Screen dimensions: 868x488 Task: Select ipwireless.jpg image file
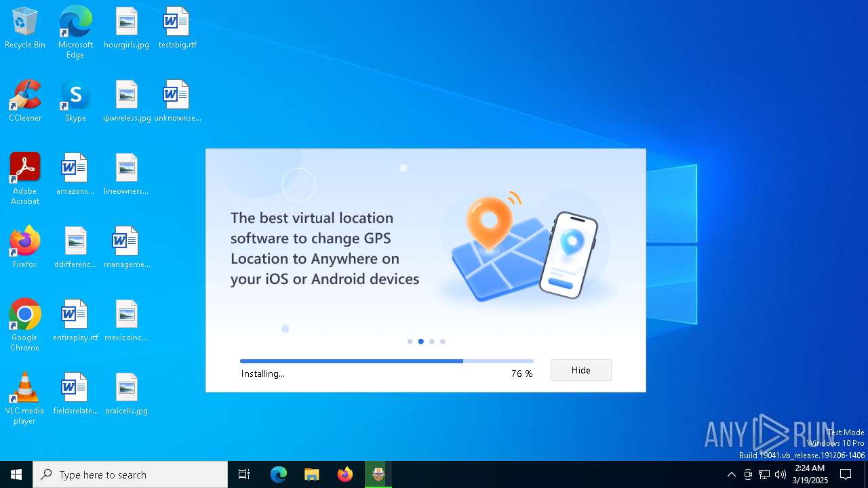pos(127,102)
